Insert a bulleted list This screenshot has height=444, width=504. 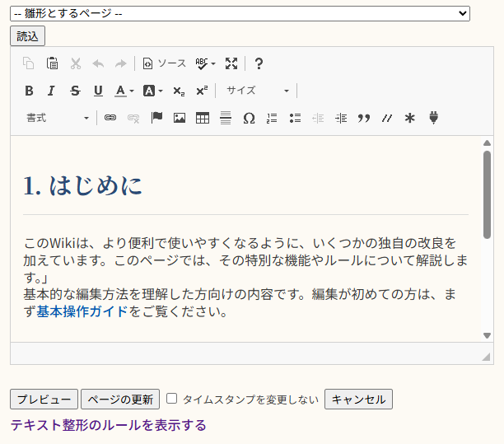[x=295, y=118]
